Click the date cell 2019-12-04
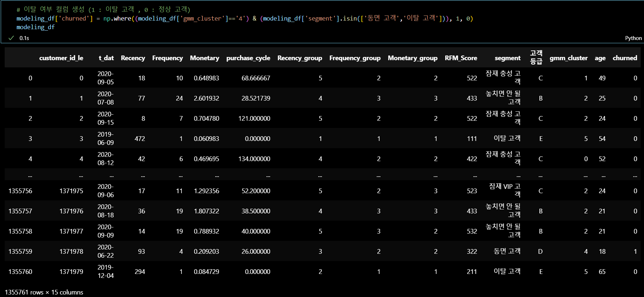 105,271
